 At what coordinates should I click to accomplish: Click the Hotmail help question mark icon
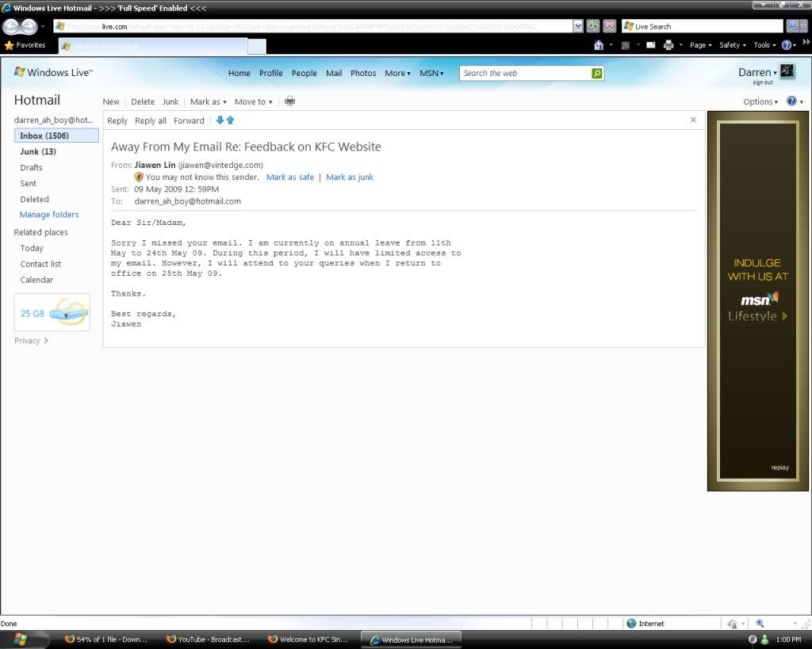coord(791,101)
